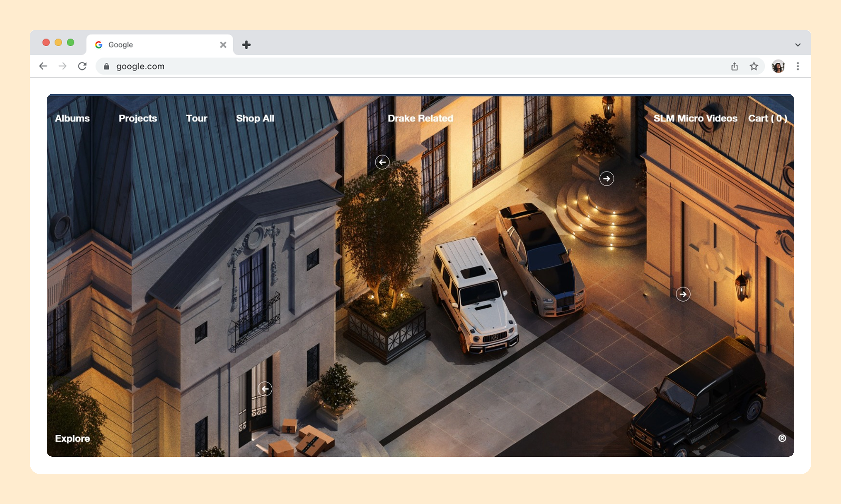Viewport: 841px width, 504px height.
Task: Close the Google tab
Action: 223,45
